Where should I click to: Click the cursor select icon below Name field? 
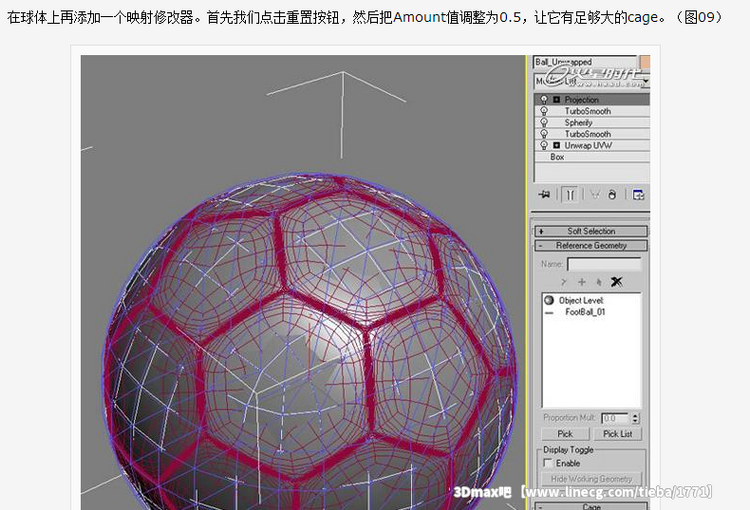point(599,282)
